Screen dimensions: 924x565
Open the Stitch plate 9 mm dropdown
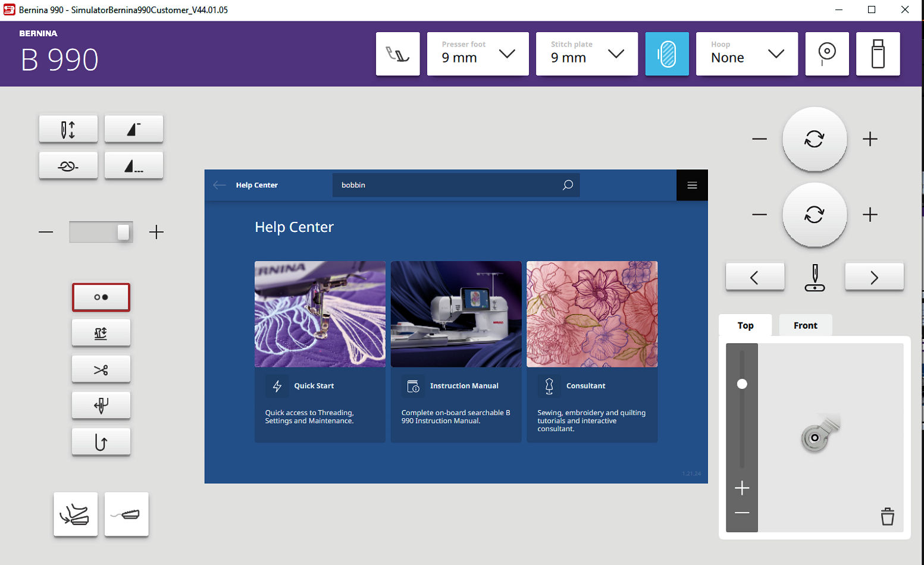tap(587, 54)
